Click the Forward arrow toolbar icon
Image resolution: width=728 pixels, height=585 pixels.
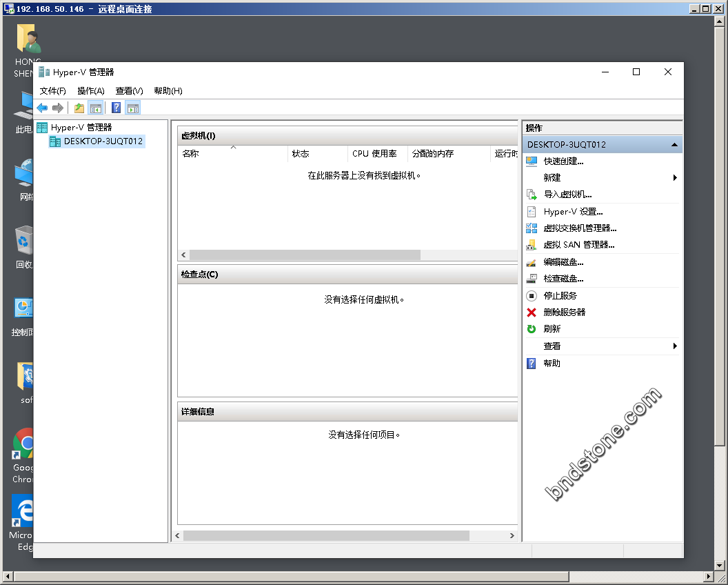pyautogui.click(x=58, y=108)
